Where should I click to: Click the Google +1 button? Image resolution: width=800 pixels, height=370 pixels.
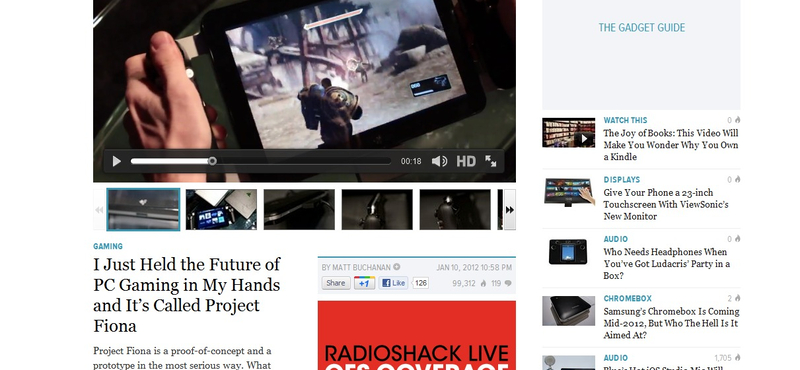[364, 283]
